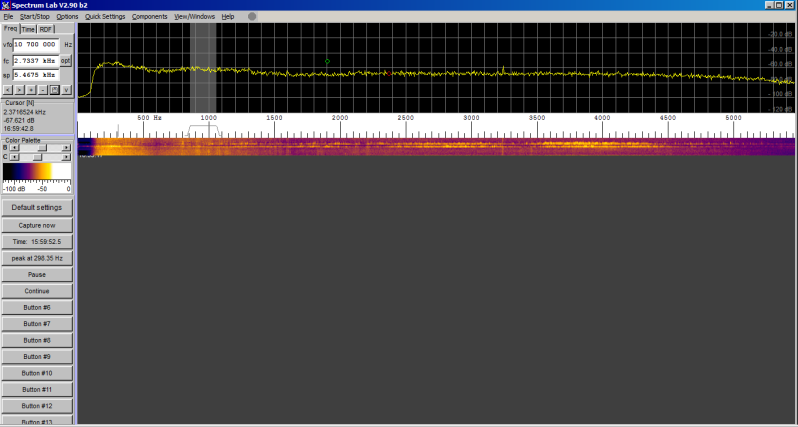Click the 'Default settings' button
The image size is (798, 427).
click(37, 208)
